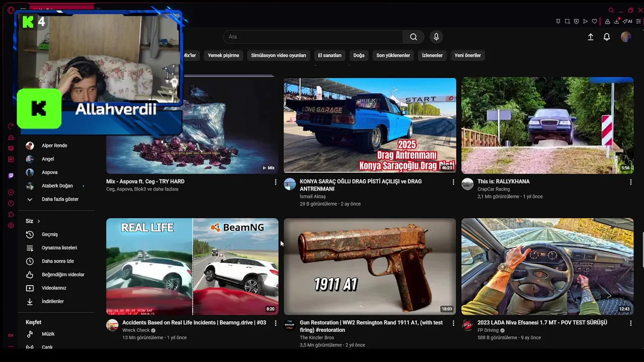Open title '2023 LADA Niva Efsanesi 1.7 MT'
Image resolution: width=644 pixels, height=362 pixels.
pyautogui.click(x=542, y=323)
